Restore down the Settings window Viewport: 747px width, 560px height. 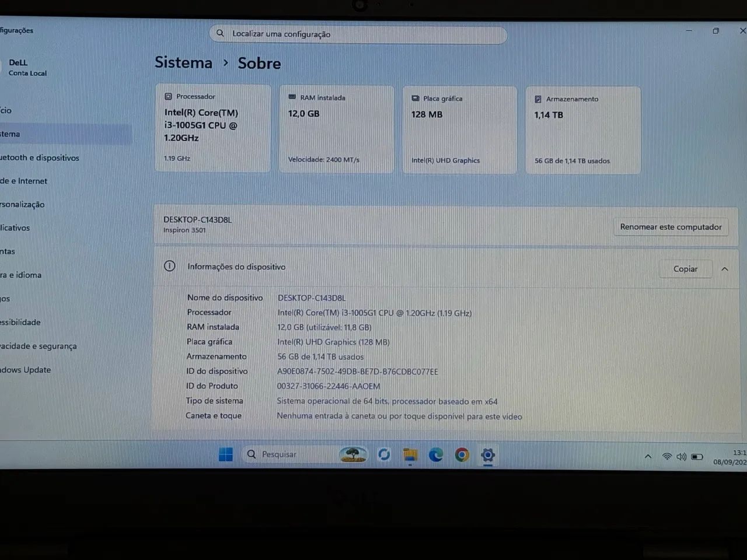click(x=715, y=31)
